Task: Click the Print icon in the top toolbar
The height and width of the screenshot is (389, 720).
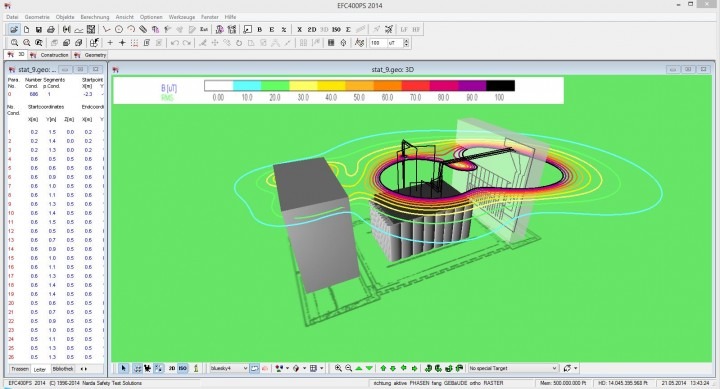Action: pyautogui.click(x=51, y=29)
